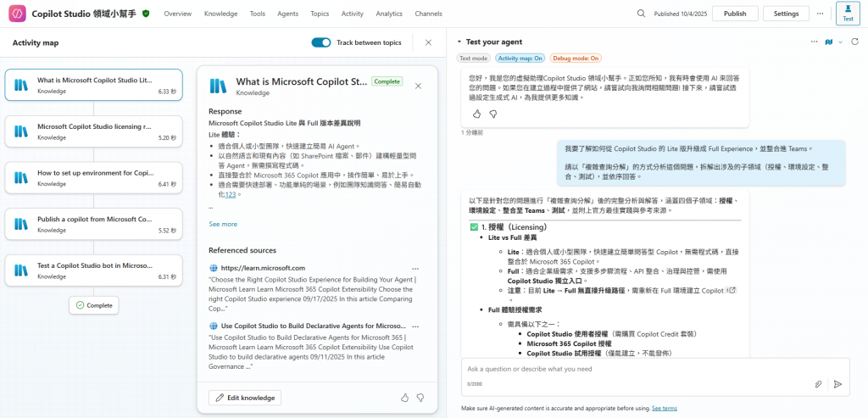Go to the Overview tab
This screenshot has height=418, width=868.
(178, 14)
